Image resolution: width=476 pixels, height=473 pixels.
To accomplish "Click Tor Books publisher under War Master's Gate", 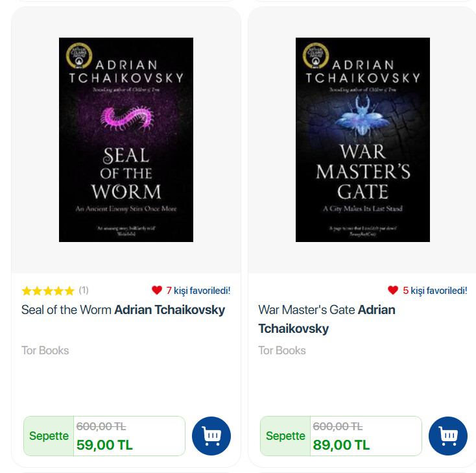I will pyautogui.click(x=282, y=350).
